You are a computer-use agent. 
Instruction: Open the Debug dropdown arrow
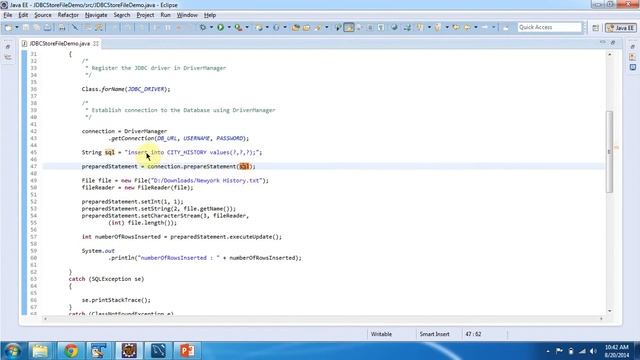pyautogui.click(x=211, y=27)
